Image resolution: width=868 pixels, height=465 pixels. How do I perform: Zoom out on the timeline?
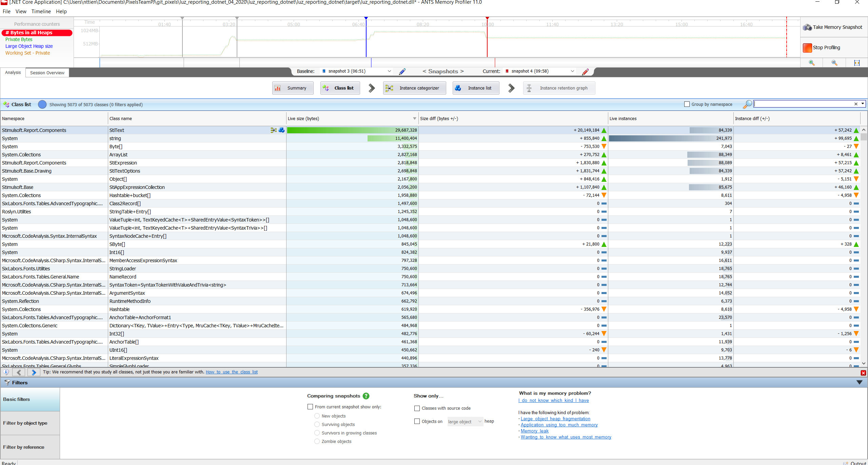(x=834, y=63)
